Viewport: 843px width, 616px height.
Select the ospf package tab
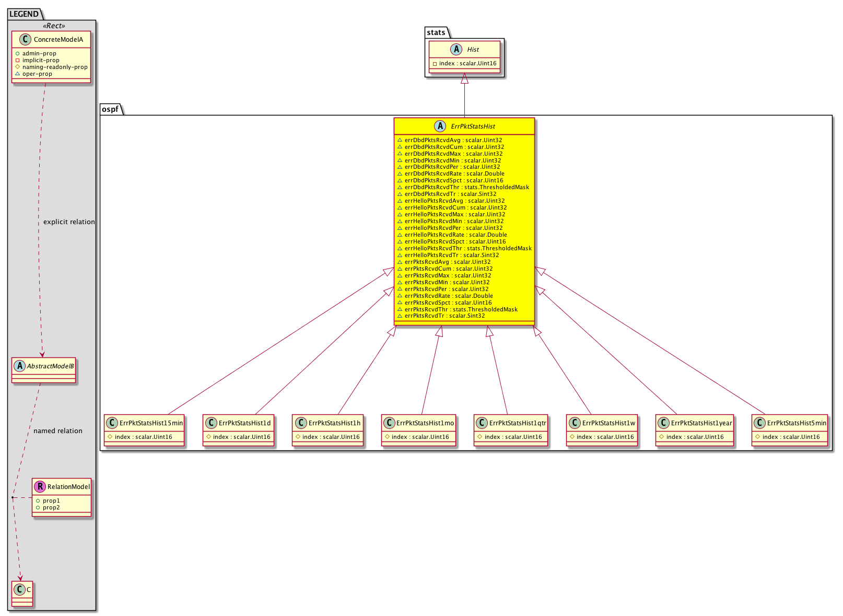[110, 109]
